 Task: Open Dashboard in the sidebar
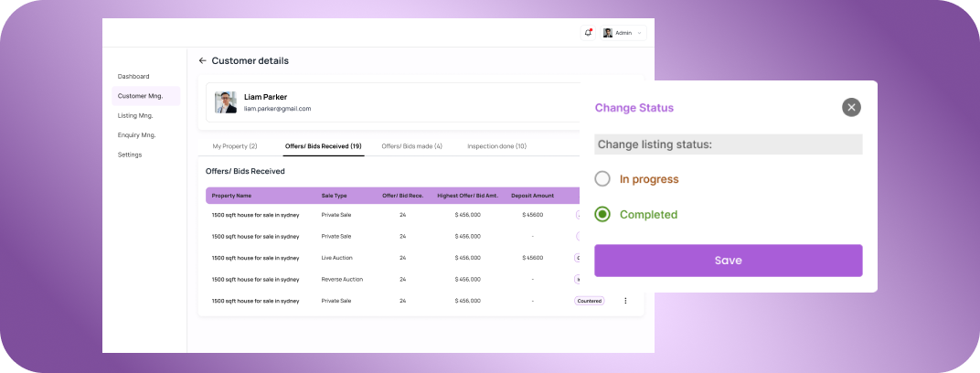tap(133, 77)
